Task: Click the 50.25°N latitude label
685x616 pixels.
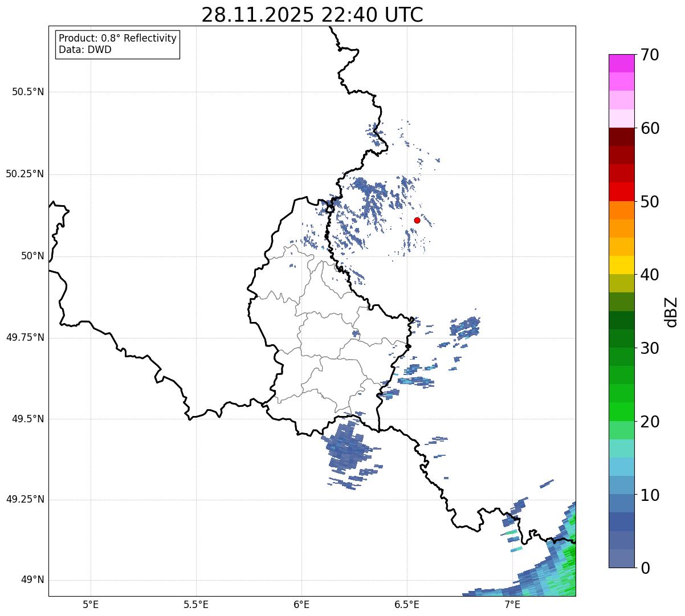Action: pyautogui.click(x=25, y=174)
